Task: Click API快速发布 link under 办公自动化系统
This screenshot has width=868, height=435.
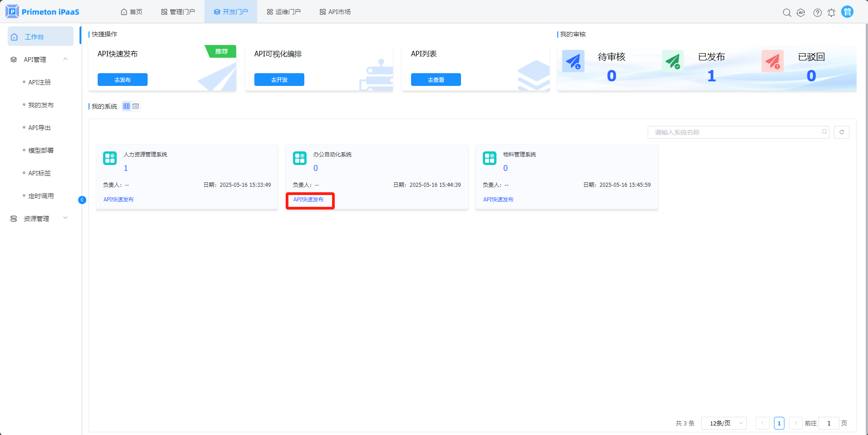Action: pyautogui.click(x=308, y=200)
